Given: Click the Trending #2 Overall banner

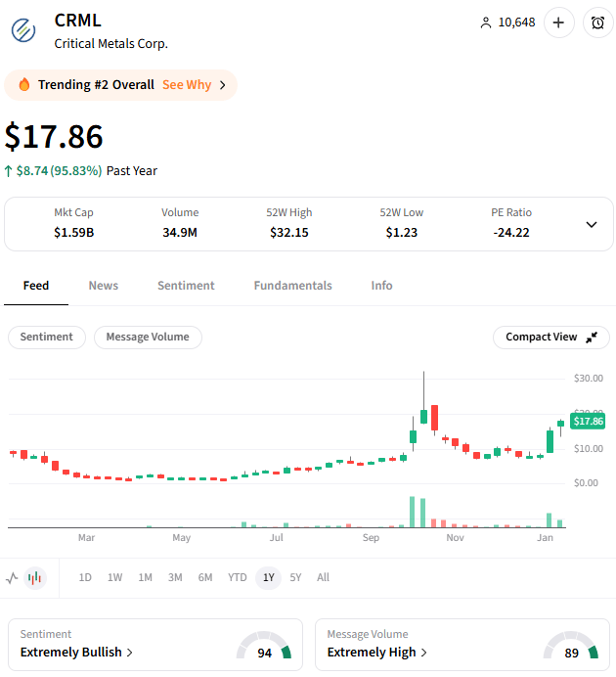Looking at the screenshot, I should tap(121, 85).
